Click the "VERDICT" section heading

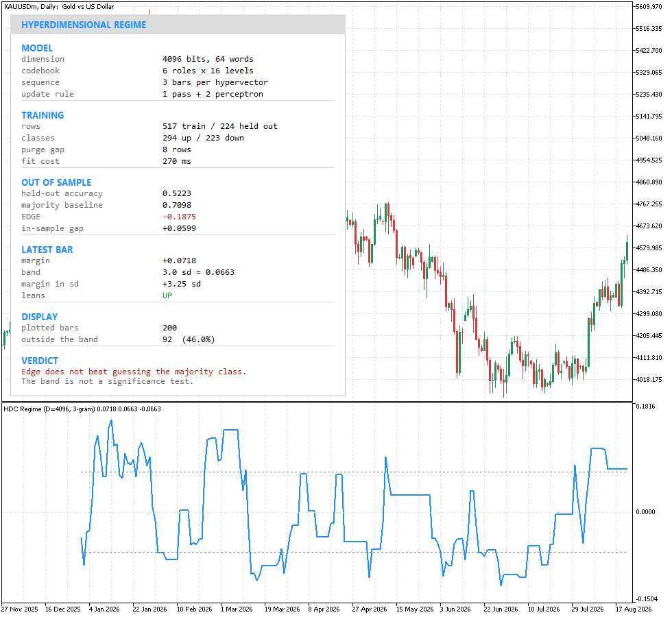[40, 361]
